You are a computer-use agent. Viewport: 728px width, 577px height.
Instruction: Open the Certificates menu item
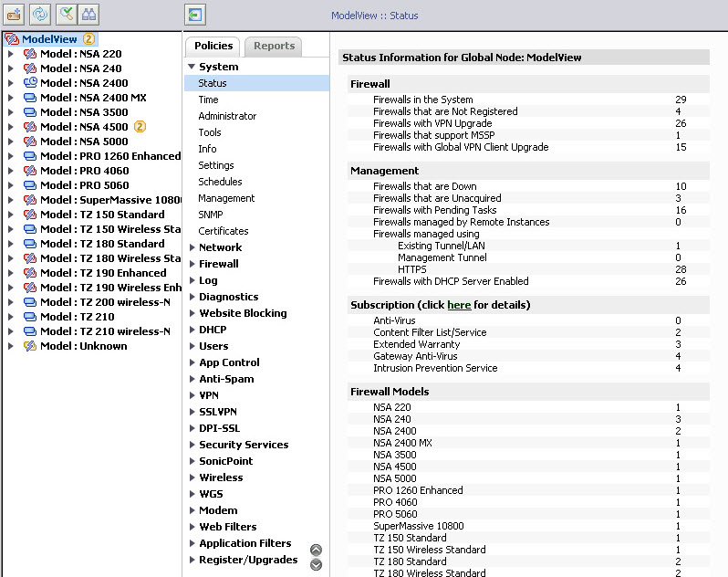point(224,231)
